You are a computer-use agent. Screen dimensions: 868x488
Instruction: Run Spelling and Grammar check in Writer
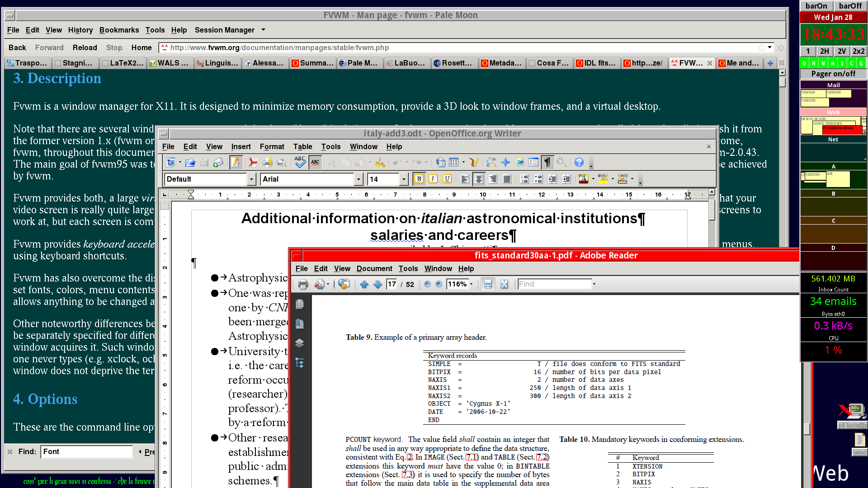pyautogui.click(x=300, y=163)
